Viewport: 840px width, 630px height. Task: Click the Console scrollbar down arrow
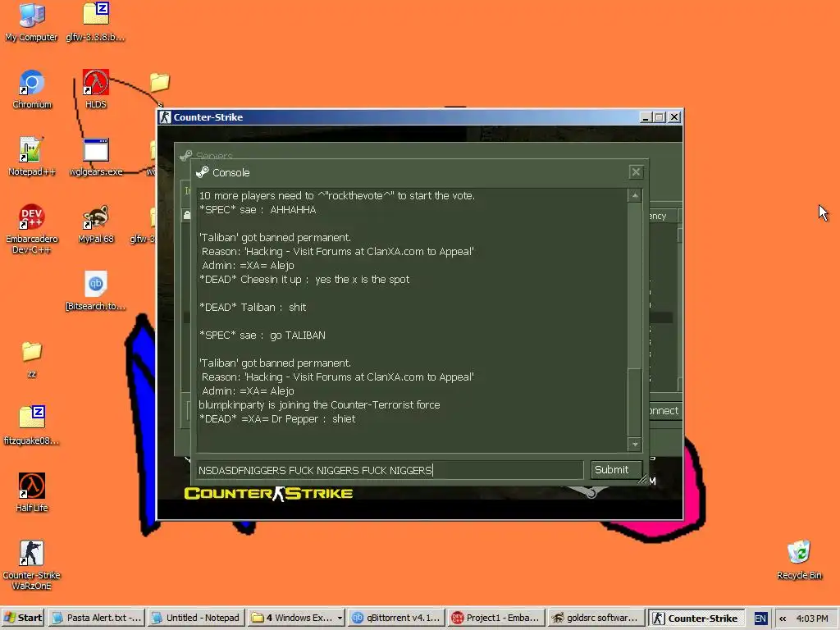tap(635, 444)
